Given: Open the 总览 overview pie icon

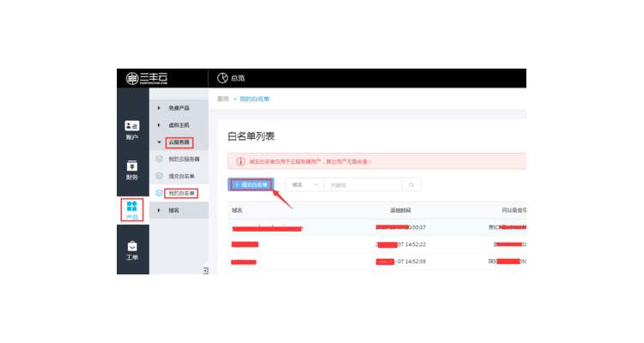Looking at the screenshot, I should point(222,78).
